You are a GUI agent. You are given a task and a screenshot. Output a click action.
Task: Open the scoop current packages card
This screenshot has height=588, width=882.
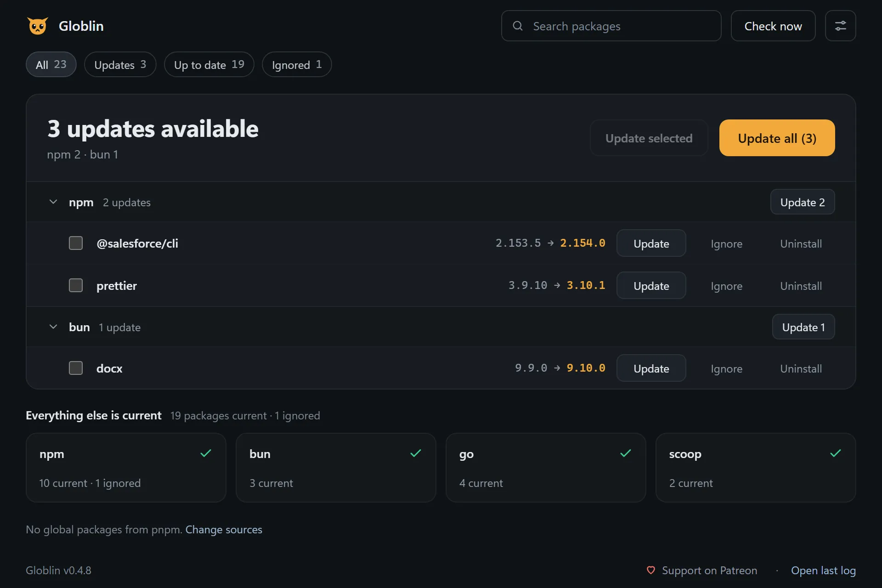tap(756, 467)
